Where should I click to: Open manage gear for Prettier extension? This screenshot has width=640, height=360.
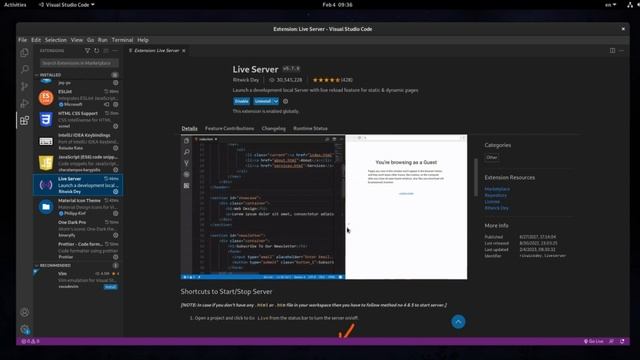pyautogui.click(x=116, y=257)
